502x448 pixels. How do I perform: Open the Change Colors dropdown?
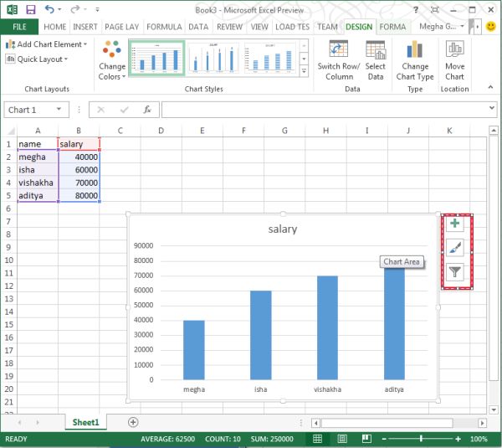point(110,60)
